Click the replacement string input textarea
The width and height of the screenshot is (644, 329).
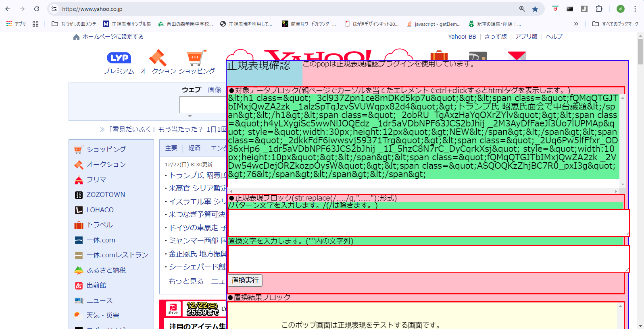pos(428,259)
